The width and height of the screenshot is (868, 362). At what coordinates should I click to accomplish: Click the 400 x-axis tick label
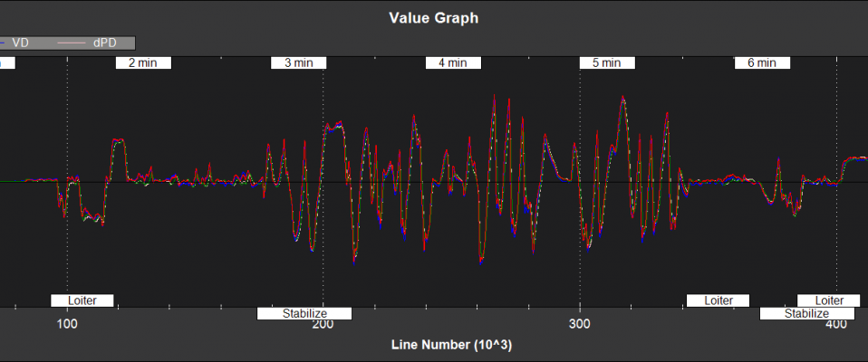click(x=836, y=325)
